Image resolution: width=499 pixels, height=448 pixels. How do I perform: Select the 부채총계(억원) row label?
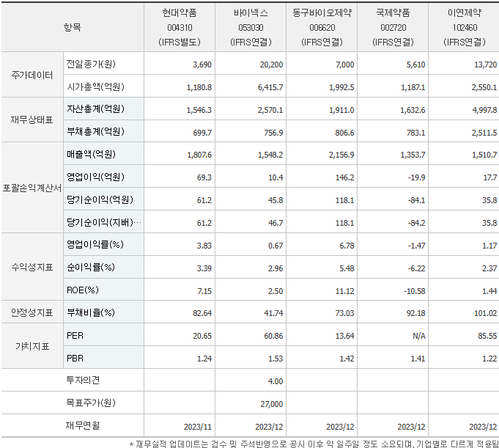pyautogui.click(x=95, y=131)
